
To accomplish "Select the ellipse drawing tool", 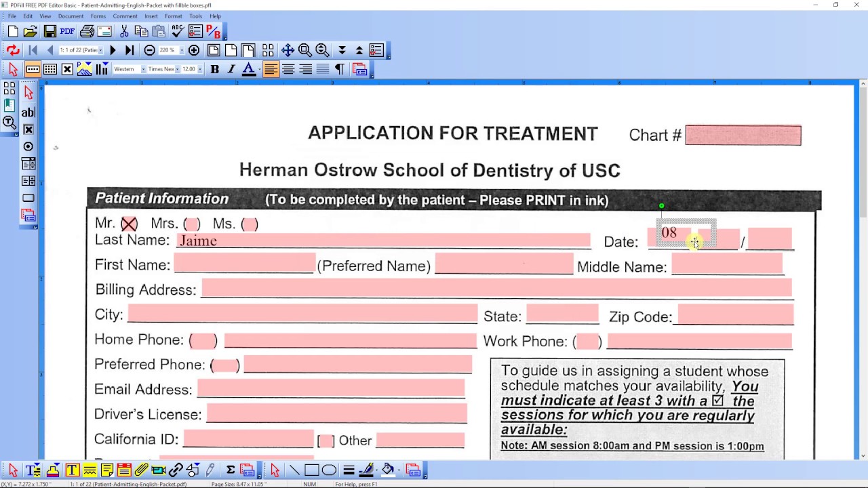I will (329, 470).
